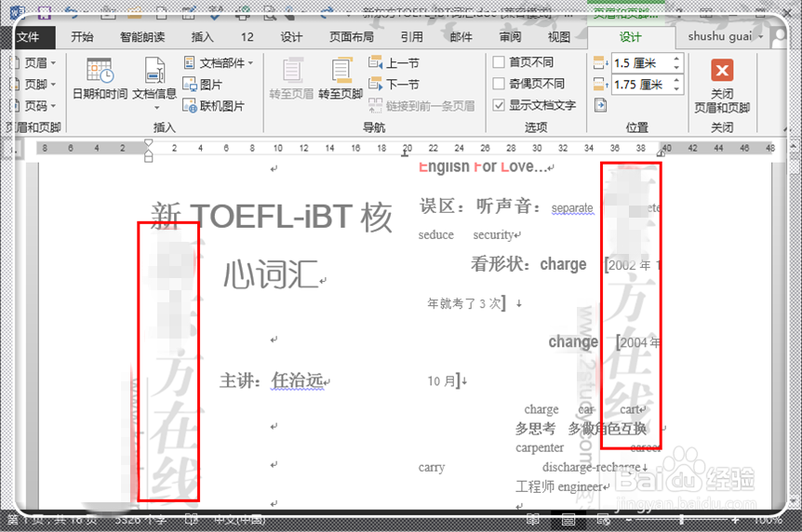Click footer-from-bottom position icon
Viewport: 802px width, 532px height.
tap(600, 84)
